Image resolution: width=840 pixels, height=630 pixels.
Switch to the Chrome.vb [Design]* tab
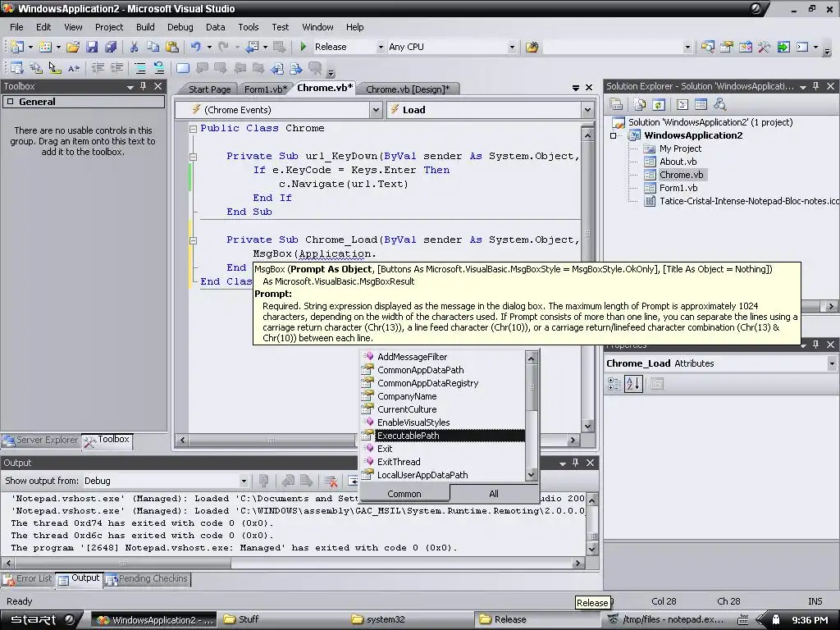408,89
